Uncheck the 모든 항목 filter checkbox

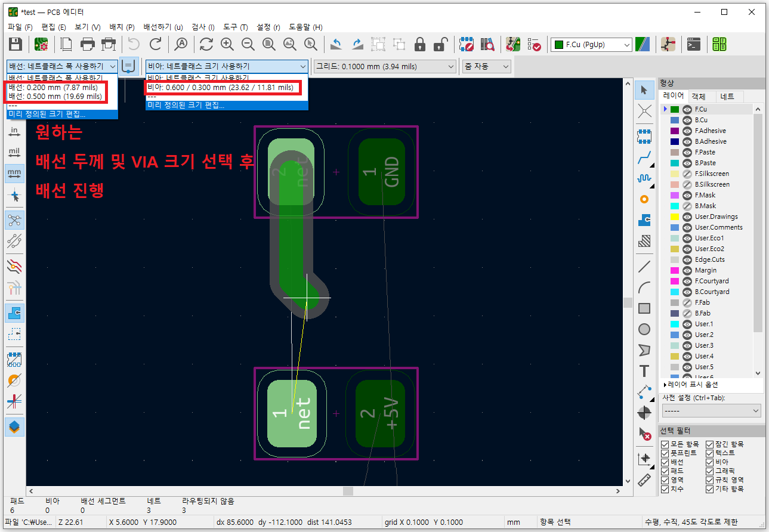click(665, 444)
